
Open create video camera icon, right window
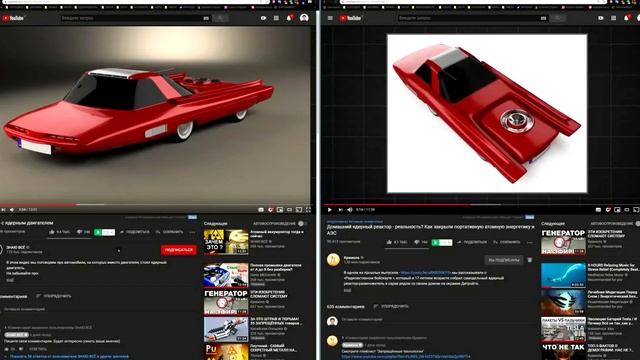pyautogui.click(x=600, y=18)
